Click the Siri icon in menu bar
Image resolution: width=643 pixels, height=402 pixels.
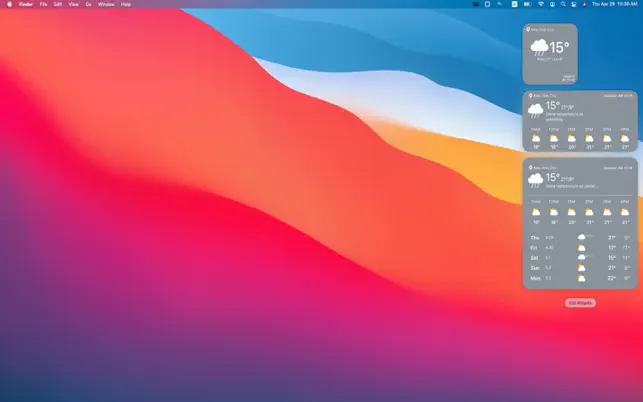[x=584, y=4]
